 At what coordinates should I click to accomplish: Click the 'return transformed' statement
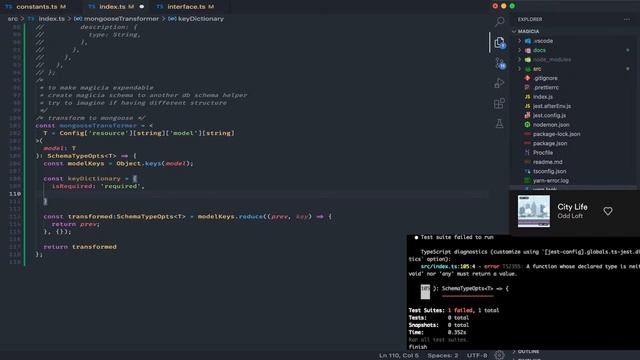tap(80, 247)
